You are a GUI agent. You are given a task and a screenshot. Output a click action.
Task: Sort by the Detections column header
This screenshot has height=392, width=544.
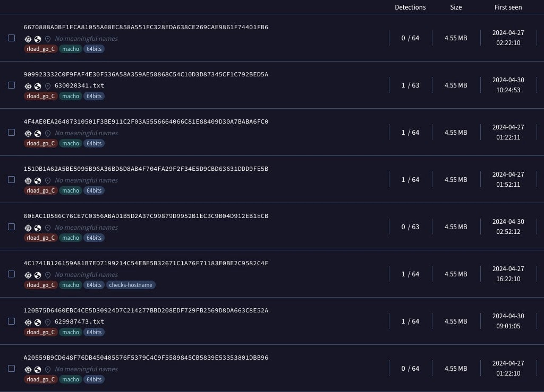(410, 7)
